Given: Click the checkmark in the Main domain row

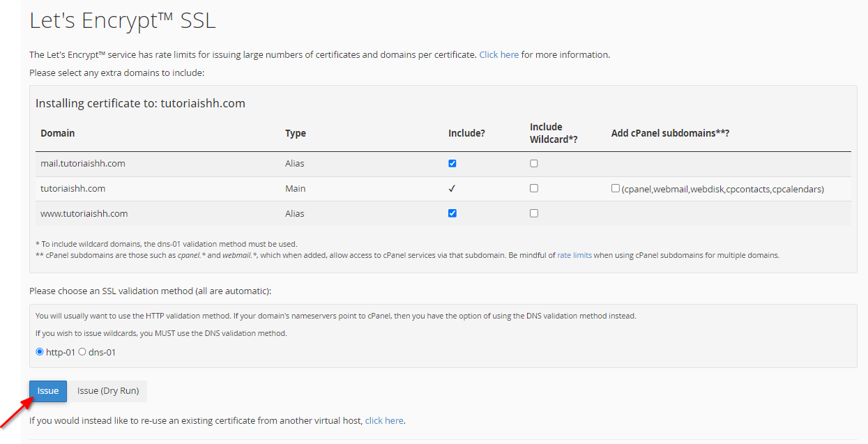Looking at the screenshot, I should pos(452,188).
